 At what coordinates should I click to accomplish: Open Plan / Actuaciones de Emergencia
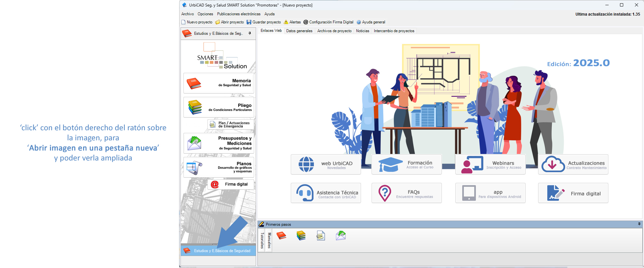tap(231, 124)
